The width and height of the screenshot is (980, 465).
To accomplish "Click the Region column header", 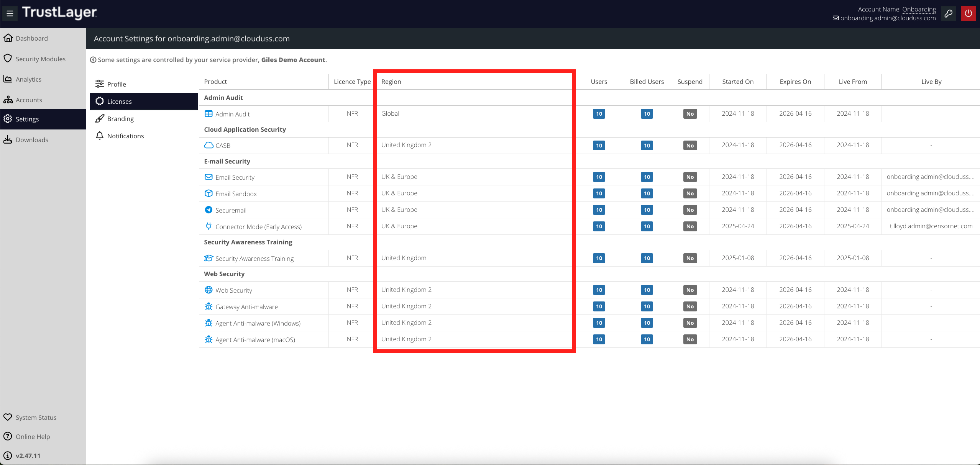I will click(x=391, y=82).
